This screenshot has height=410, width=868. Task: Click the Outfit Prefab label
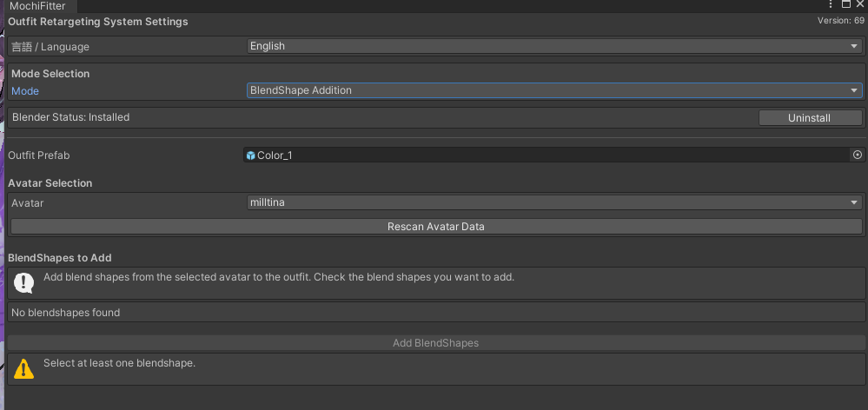pos(39,155)
